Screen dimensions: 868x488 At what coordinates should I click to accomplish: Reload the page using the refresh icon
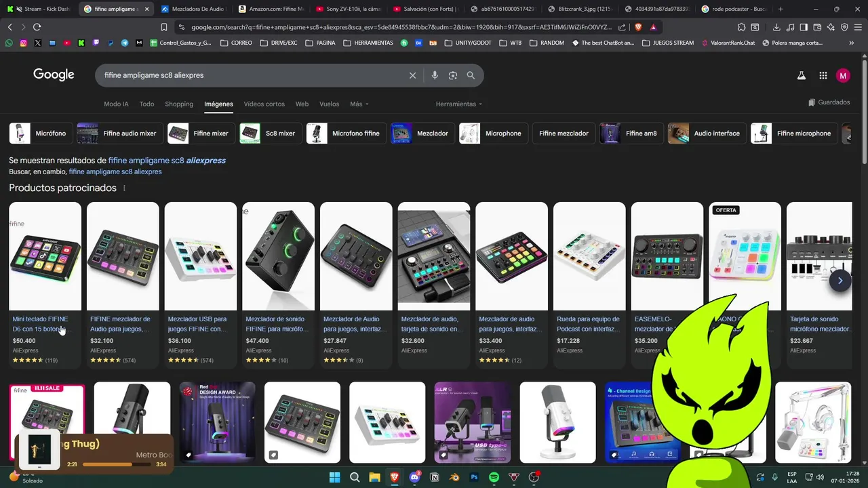click(x=37, y=27)
